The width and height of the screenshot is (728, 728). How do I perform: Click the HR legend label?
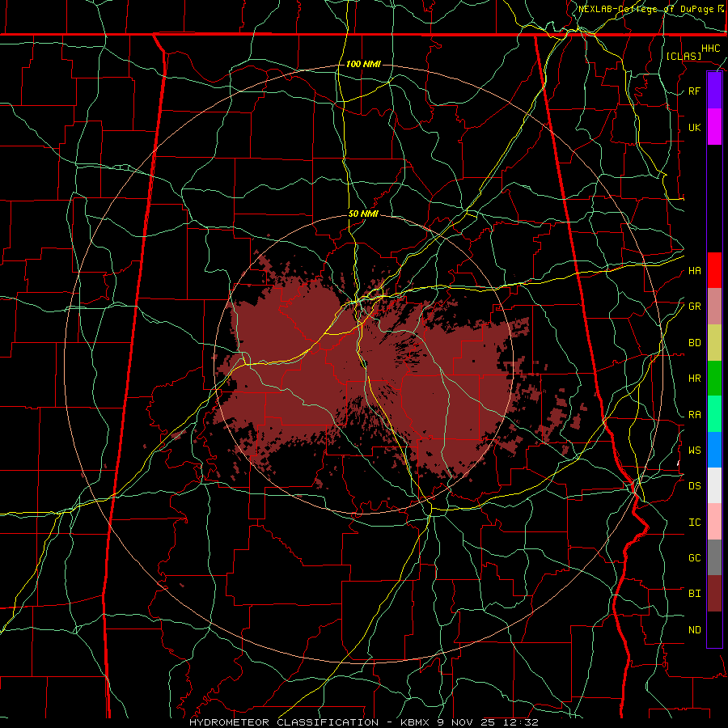point(694,379)
